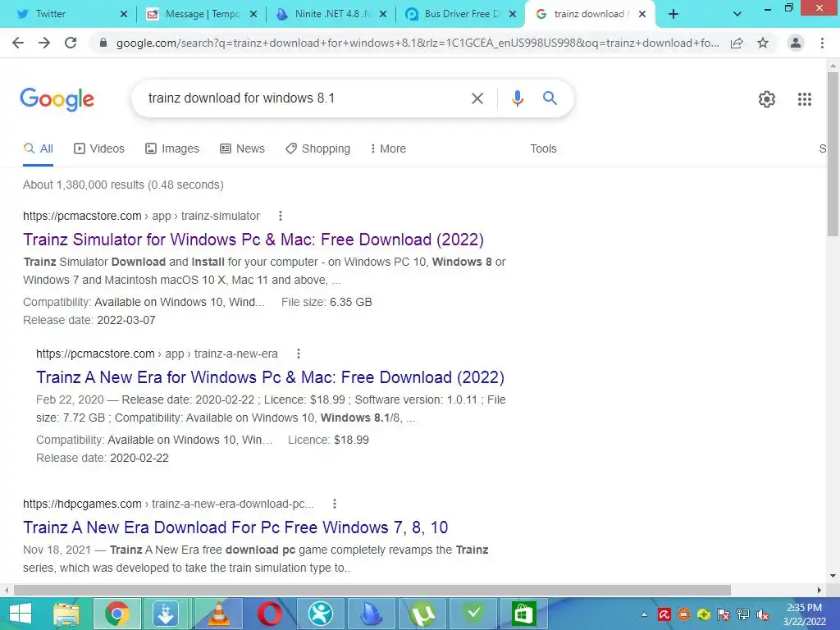Go forward using the browser arrow

(x=44, y=43)
